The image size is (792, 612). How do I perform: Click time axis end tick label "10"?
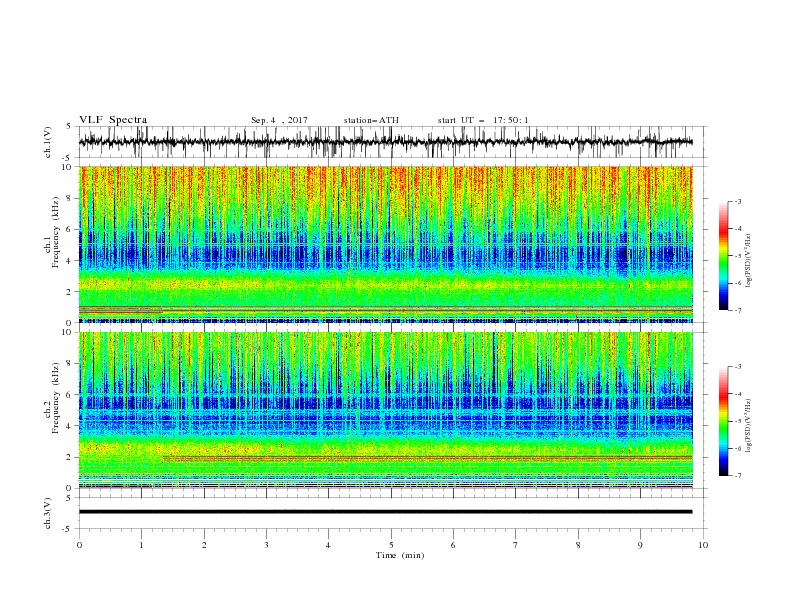tap(703, 545)
